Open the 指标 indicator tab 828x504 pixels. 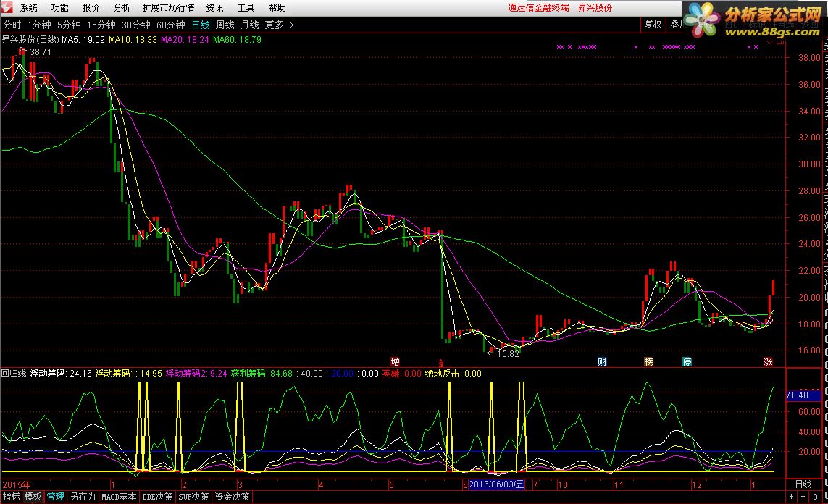(11, 497)
